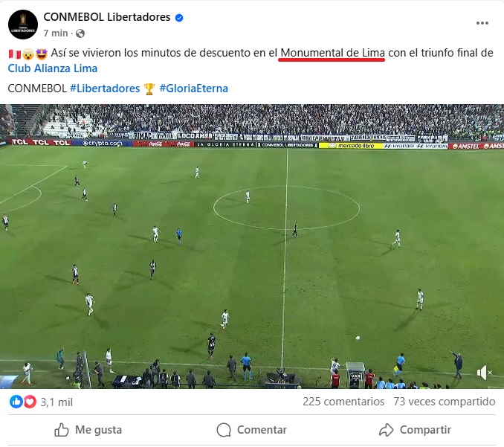Click the CONMEBOL Libertadores profile avatar
This screenshot has width=504, height=447.
(x=23, y=25)
